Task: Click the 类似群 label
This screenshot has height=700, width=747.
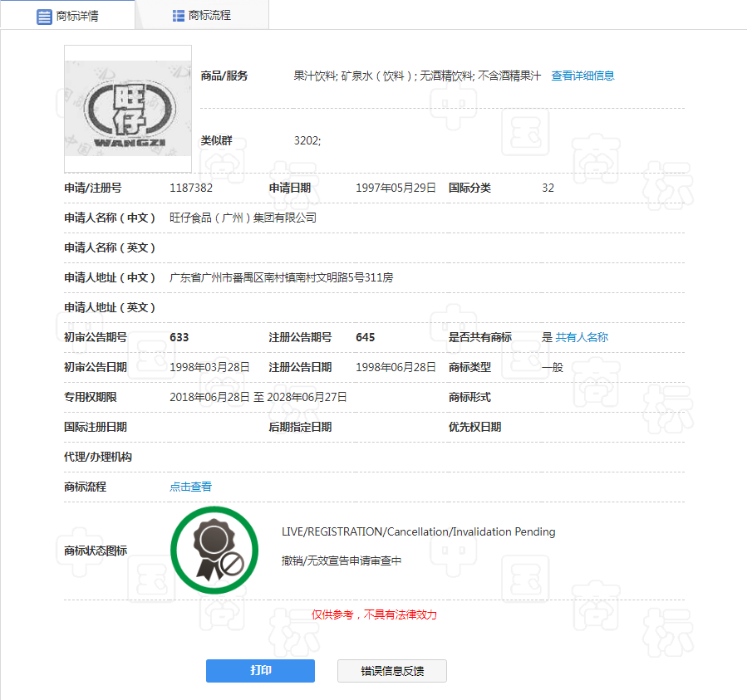Action: coord(216,140)
